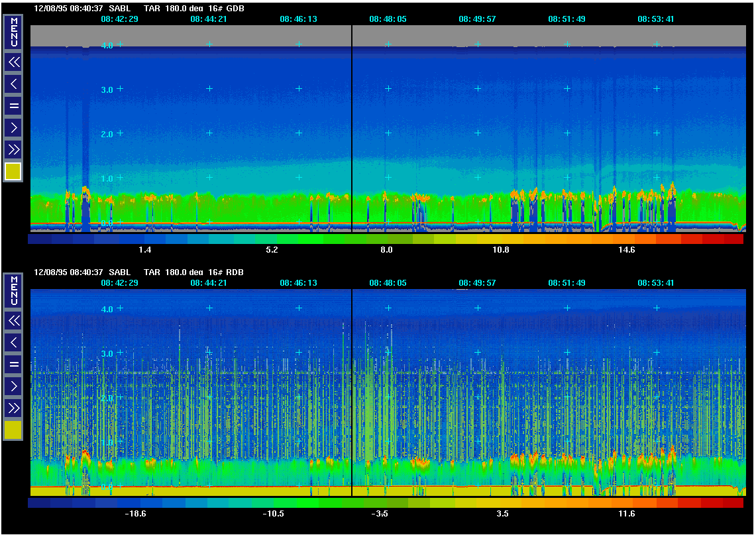
Task: Open the MENU button in the RDB panel
Action: pyautogui.click(x=13, y=291)
